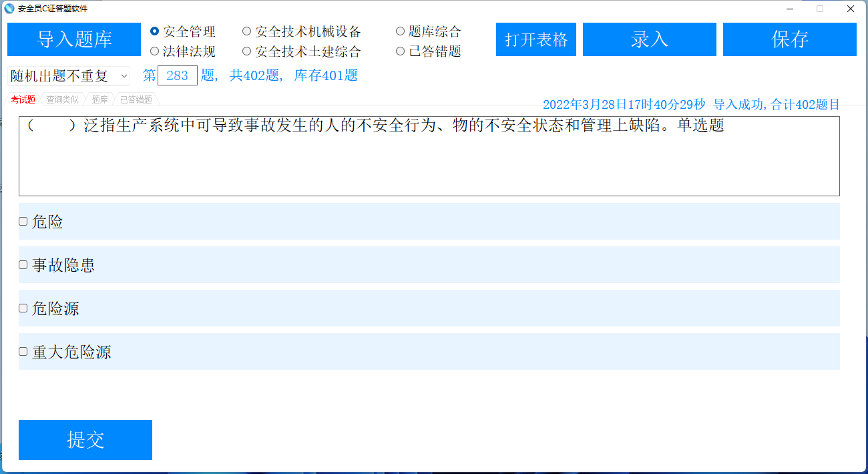
Task: Submit the answer with 提交 button
Action: 85,439
